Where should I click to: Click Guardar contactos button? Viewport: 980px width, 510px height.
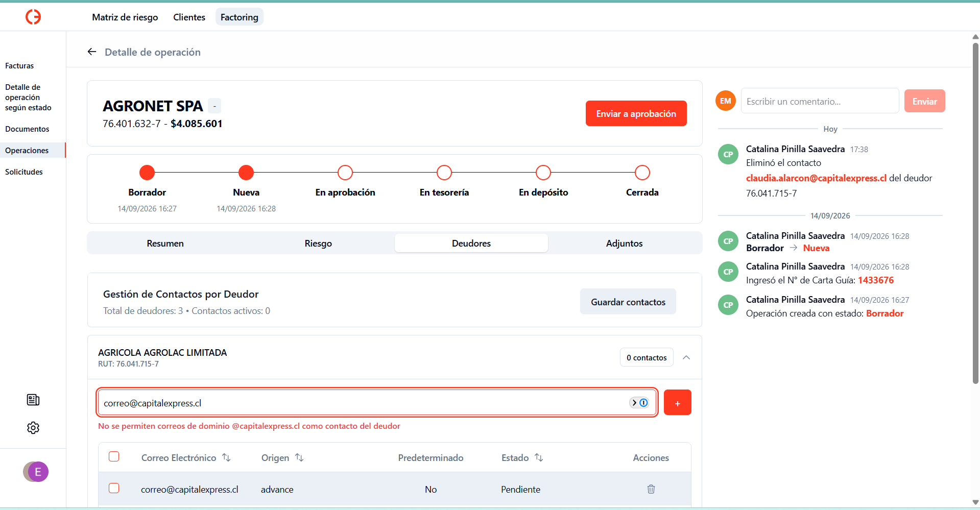point(628,302)
